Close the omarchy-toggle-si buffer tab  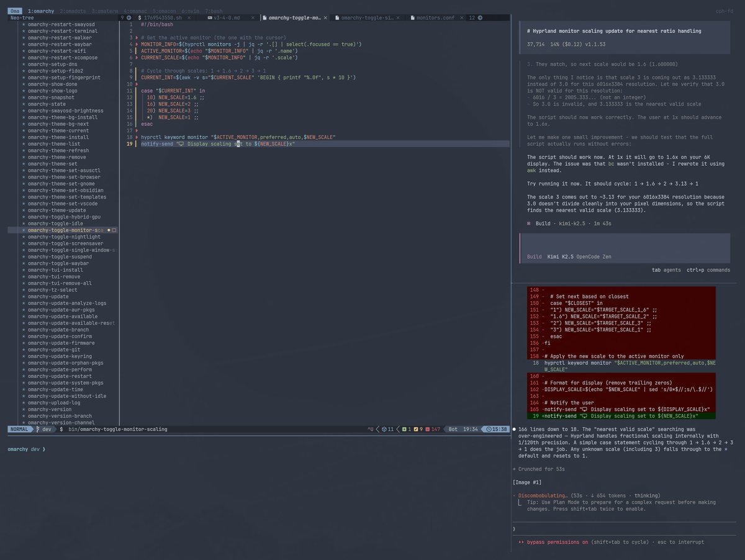click(399, 18)
